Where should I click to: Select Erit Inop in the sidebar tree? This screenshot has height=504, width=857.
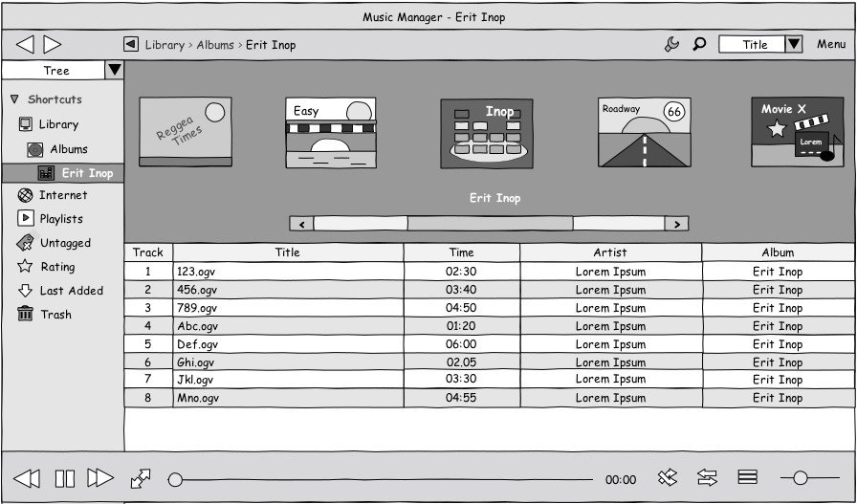pyautogui.click(x=63, y=173)
